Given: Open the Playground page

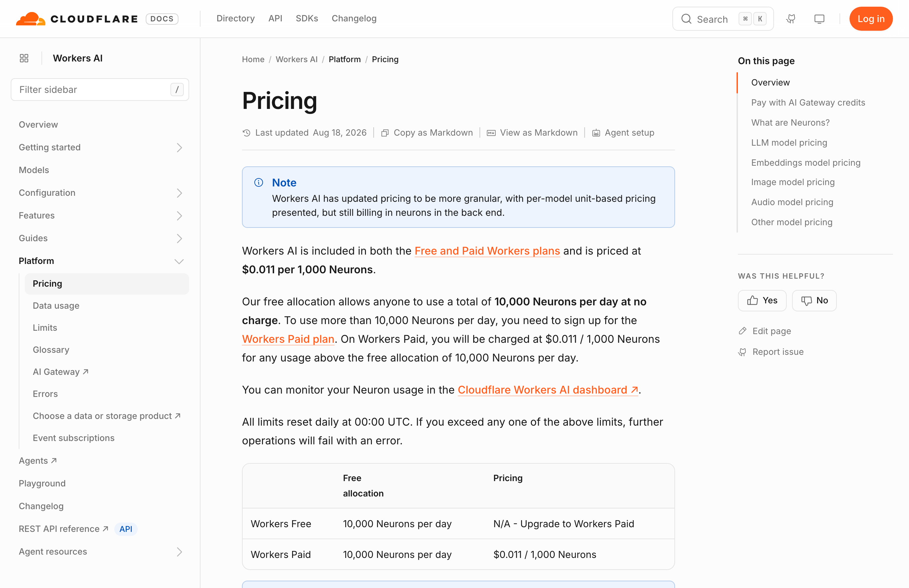Looking at the screenshot, I should (42, 483).
